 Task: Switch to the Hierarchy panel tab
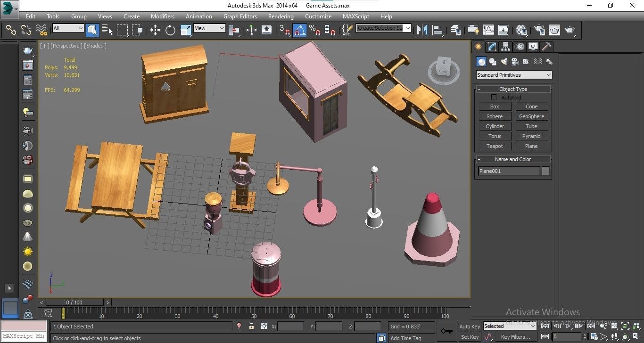click(506, 47)
